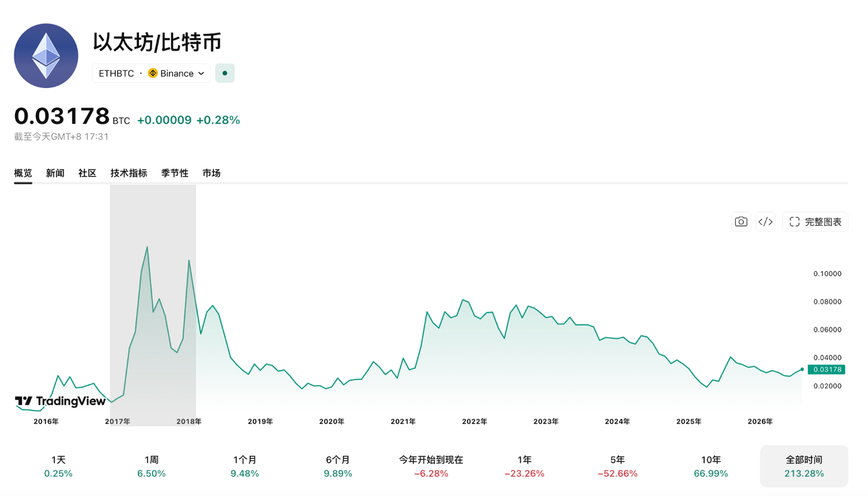This screenshot has width=868, height=496.
Task: Click the TradingView logo on chart
Action: point(60,401)
